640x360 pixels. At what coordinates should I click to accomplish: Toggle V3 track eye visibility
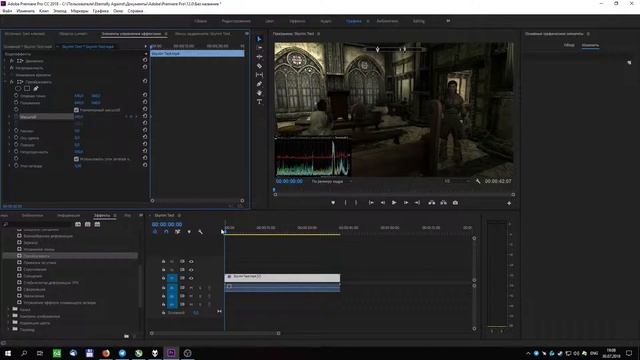pos(191,261)
